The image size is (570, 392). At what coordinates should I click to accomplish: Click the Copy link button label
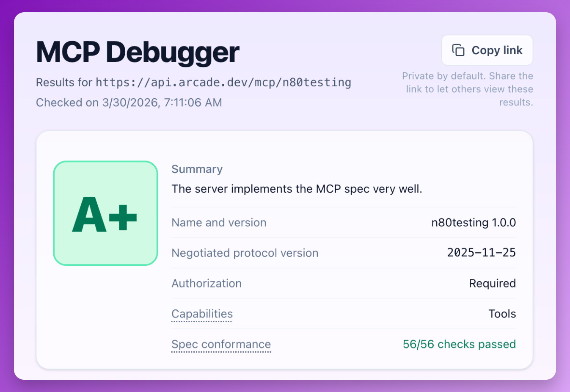497,50
